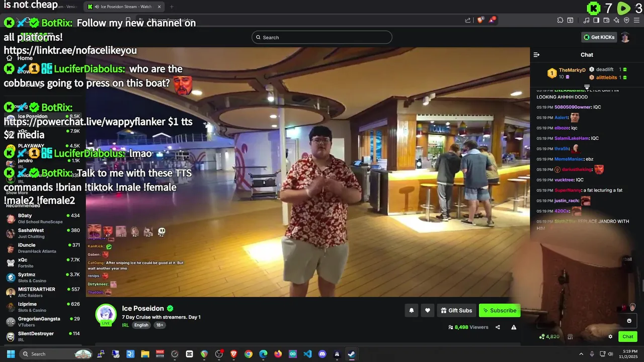The height and width of the screenshot is (362, 644).
Task: Click the alittlebits leaderboard name
Action: [x=606, y=77]
